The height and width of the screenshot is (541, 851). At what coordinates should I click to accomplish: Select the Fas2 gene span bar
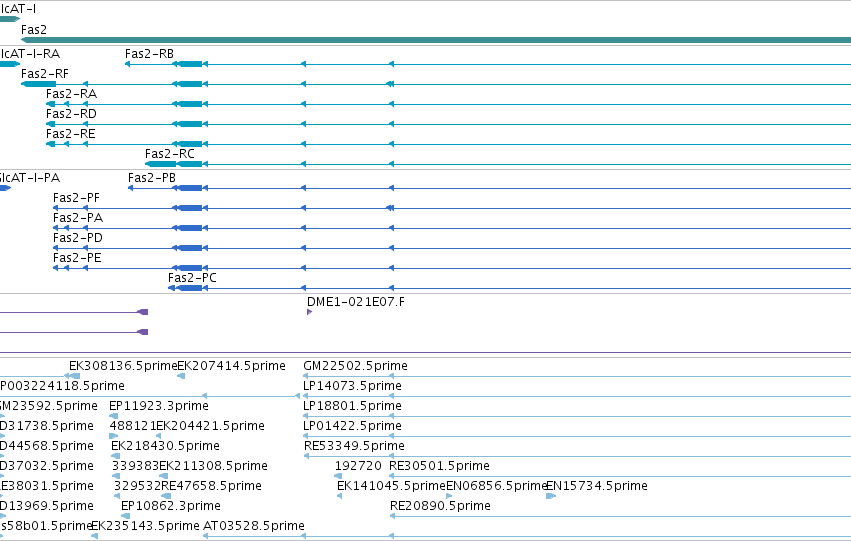(436, 40)
